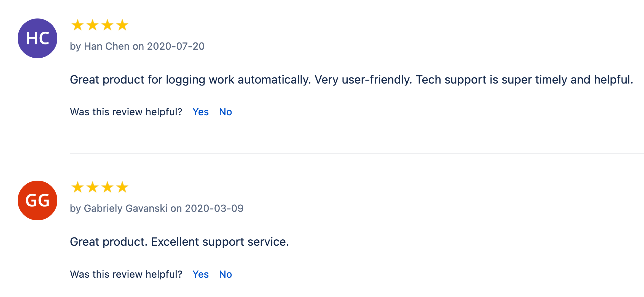
Task: Click second star in Han Chen's rating
Action: point(92,25)
